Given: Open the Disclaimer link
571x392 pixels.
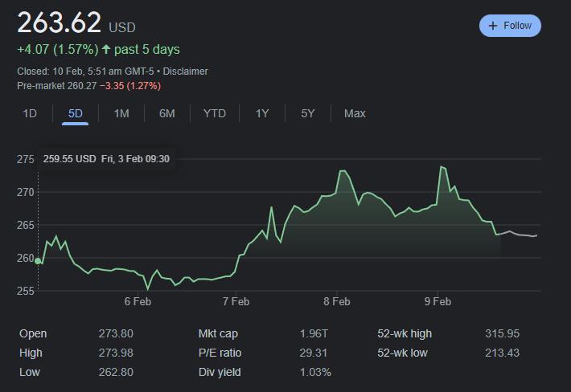Looking at the screenshot, I should tap(185, 71).
